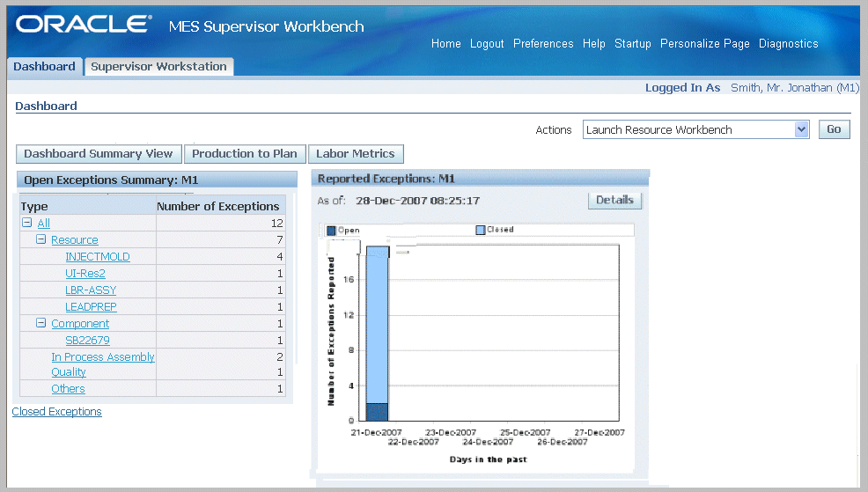Open the Labor Metrics view
Viewport: 868px width, 492px height.
tap(356, 154)
